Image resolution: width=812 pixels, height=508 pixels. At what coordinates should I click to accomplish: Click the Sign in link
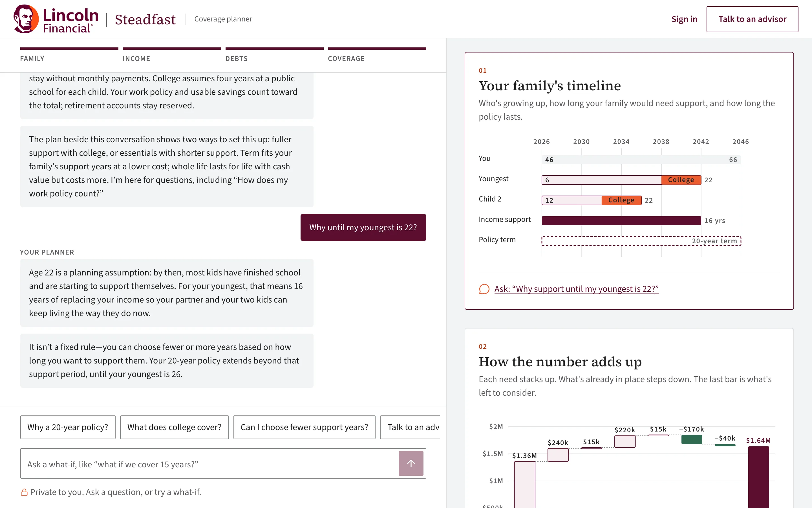pos(684,19)
